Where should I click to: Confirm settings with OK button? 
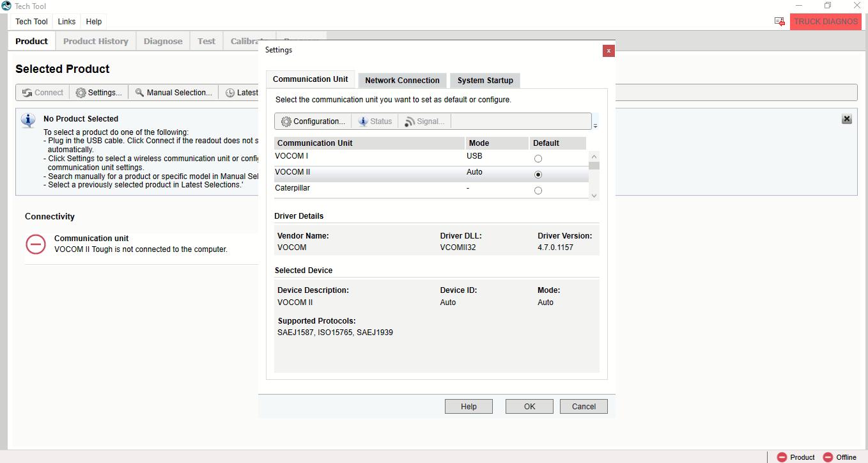click(x=529, y=406)
